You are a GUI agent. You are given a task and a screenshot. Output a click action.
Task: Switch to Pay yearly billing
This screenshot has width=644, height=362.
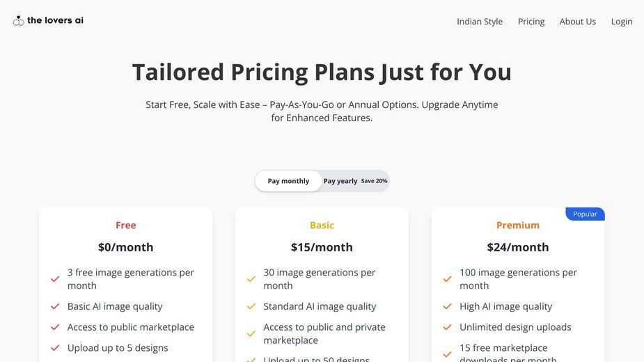point(340,181)
